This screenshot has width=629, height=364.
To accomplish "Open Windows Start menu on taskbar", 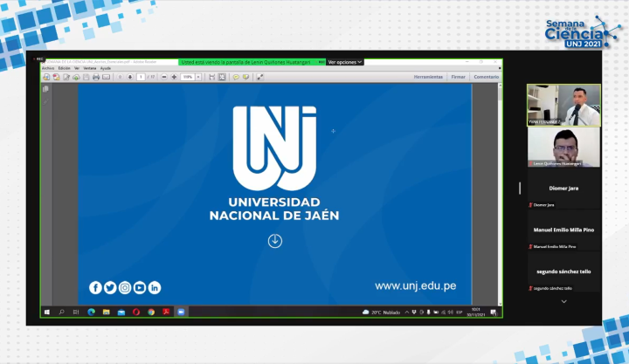I will [x=47, y=312].
